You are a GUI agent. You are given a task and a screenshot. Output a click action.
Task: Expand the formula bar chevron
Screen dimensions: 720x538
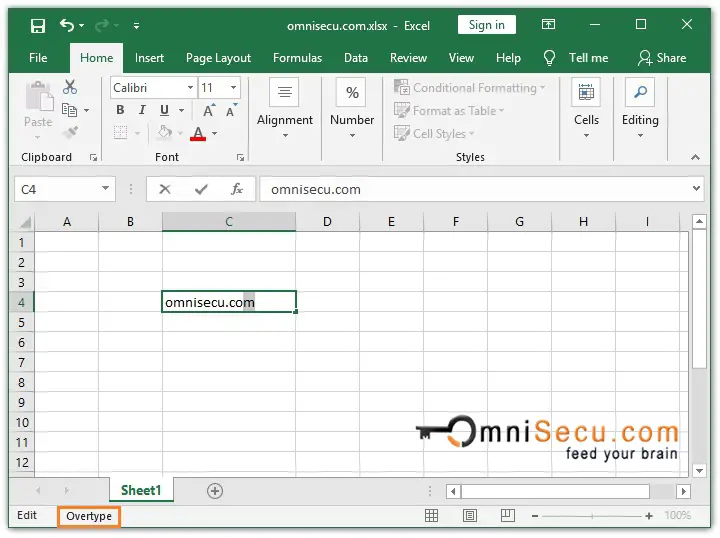coord(696,188)
